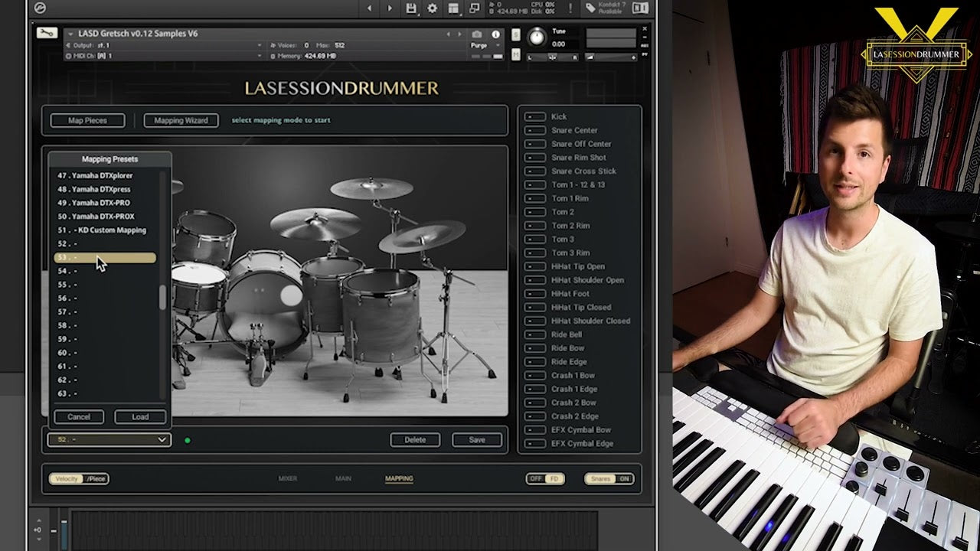The image size is (980, 551).
Task: Mute the instrument with the M button
Action: tap(516, 56)
